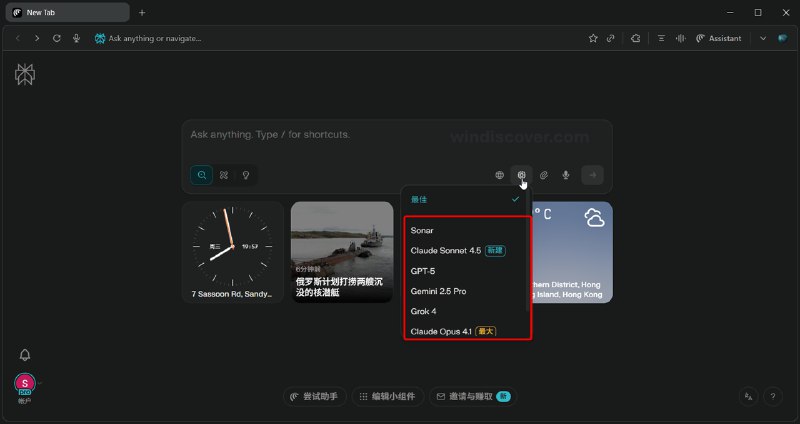Switch to the New Tab tab

click(x=67, y=13)
